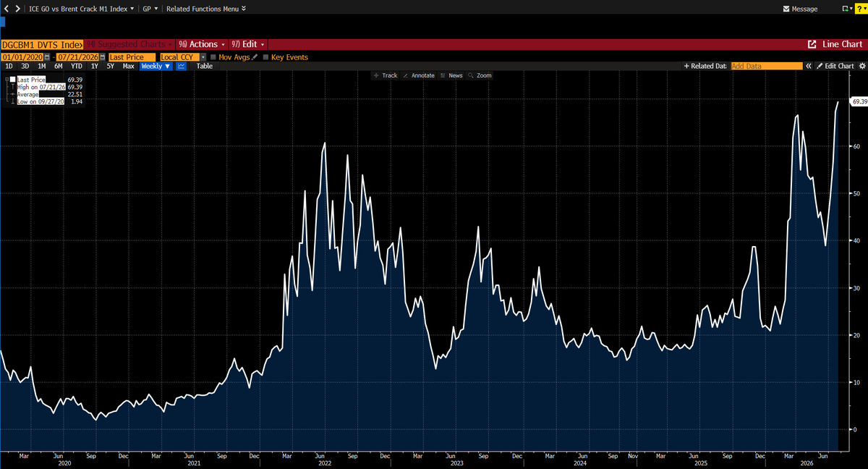Toggle the Last Price legend checkbox
868x469 pixels.
(12, 80)
